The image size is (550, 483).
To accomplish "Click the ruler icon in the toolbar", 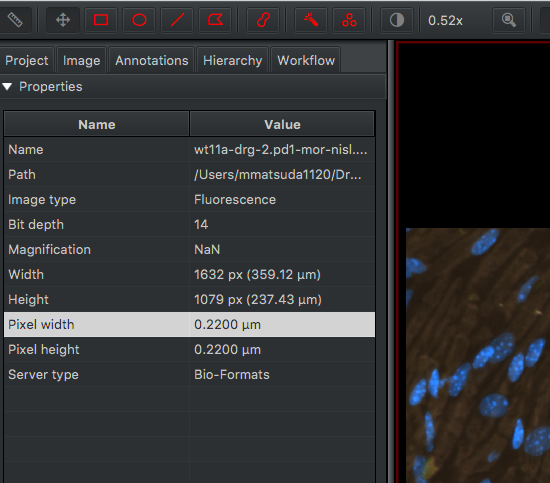I will [15, 20].
